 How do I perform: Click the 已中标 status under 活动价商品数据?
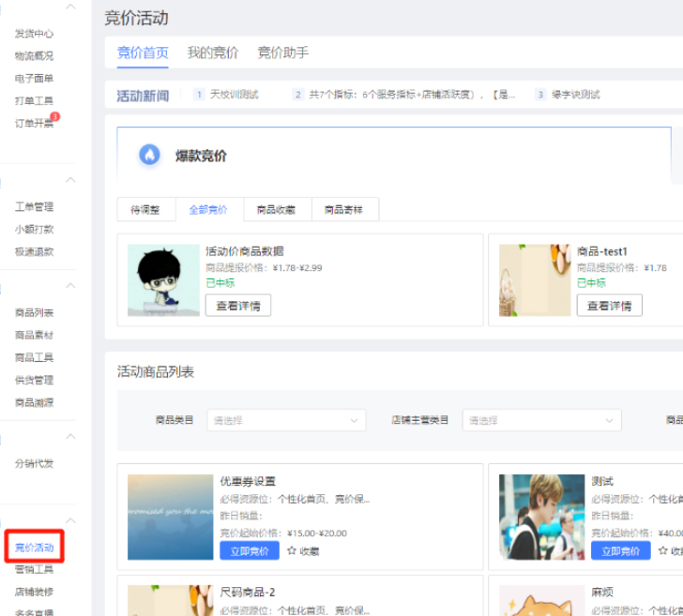point(220,283)
